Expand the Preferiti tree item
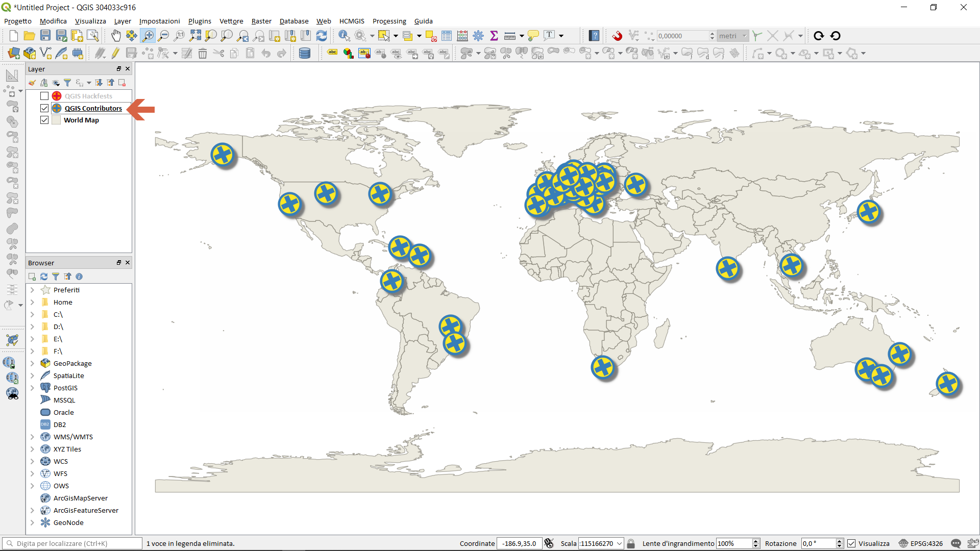The height and width of the screenshot is (551, 980). pos(32,290)
